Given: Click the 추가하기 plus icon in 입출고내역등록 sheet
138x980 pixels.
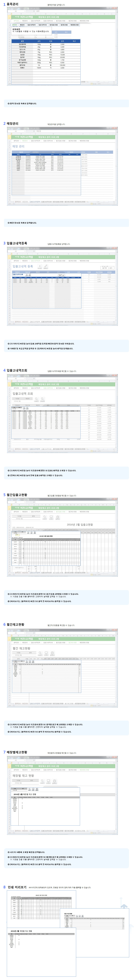Looking at the screenshot, I should tap(40, 267).
